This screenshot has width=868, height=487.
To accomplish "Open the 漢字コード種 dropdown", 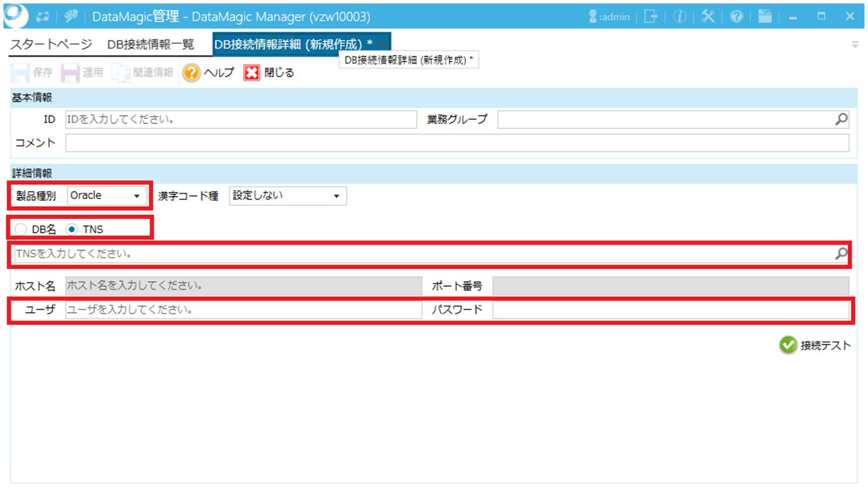I will coord(288,196).
